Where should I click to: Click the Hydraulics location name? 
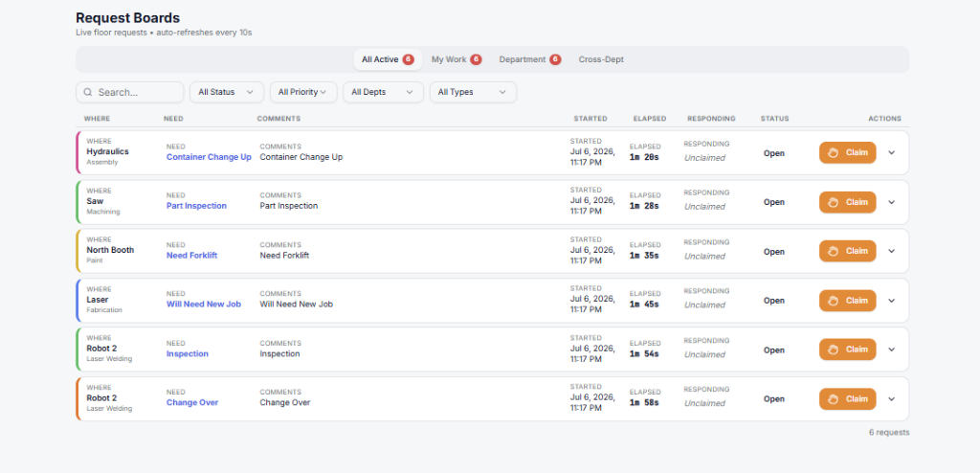(x=107, y=151)
